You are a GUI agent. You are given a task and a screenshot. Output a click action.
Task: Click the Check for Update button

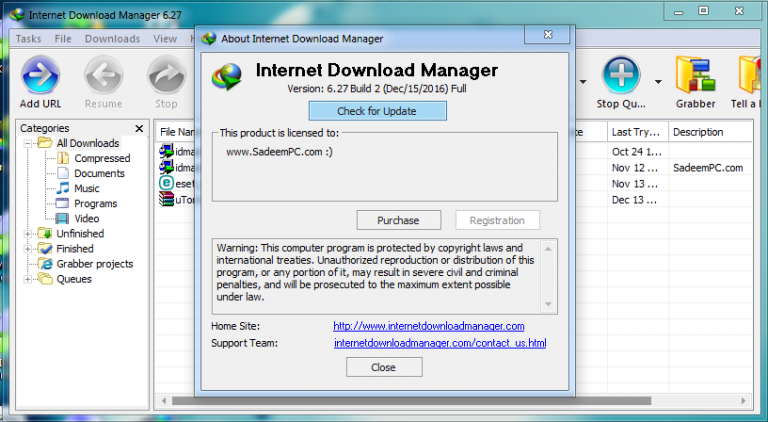pos(377,111)
